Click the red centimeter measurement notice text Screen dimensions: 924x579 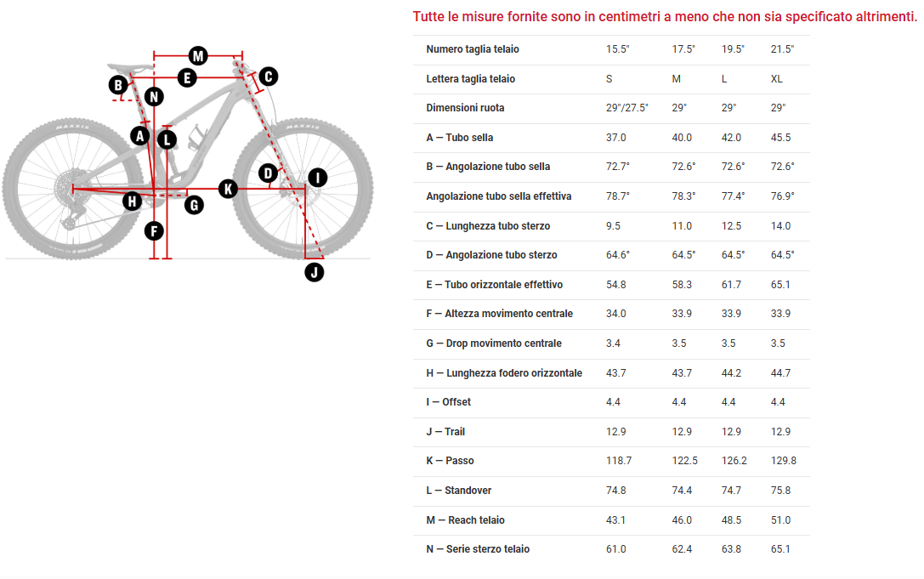coord(665,17)
